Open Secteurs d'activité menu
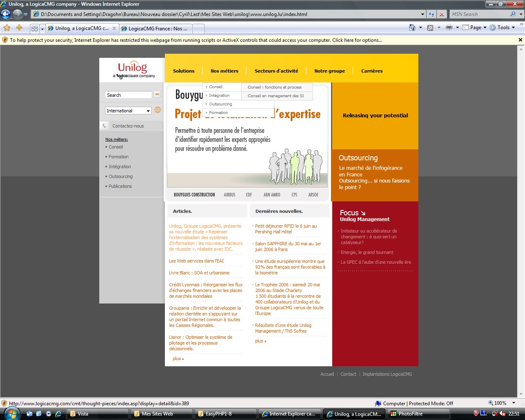The height and width of the screenshot is (420, 525). click(x=276, y=71)
